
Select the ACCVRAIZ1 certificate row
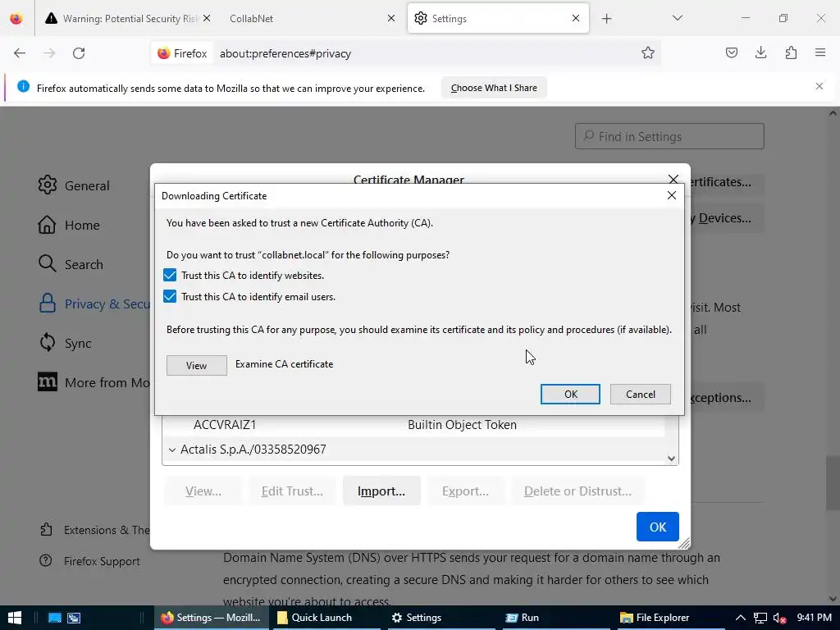[x=413, y=425]
